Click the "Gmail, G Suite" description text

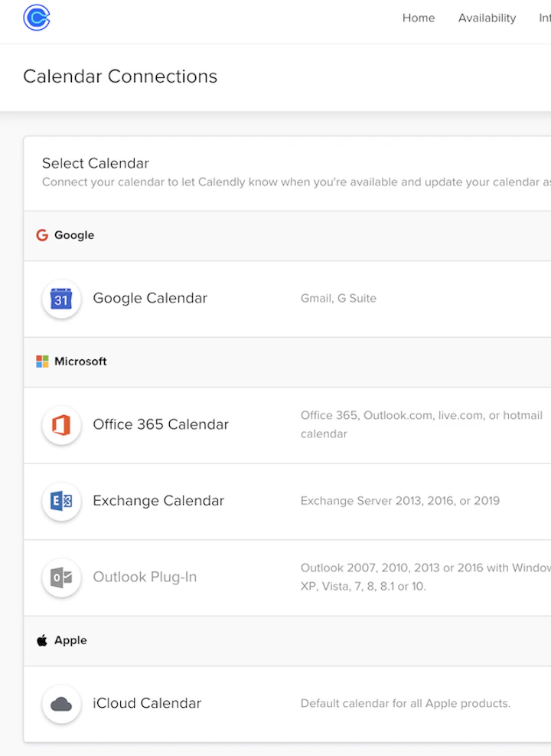(x=338, y=299)
